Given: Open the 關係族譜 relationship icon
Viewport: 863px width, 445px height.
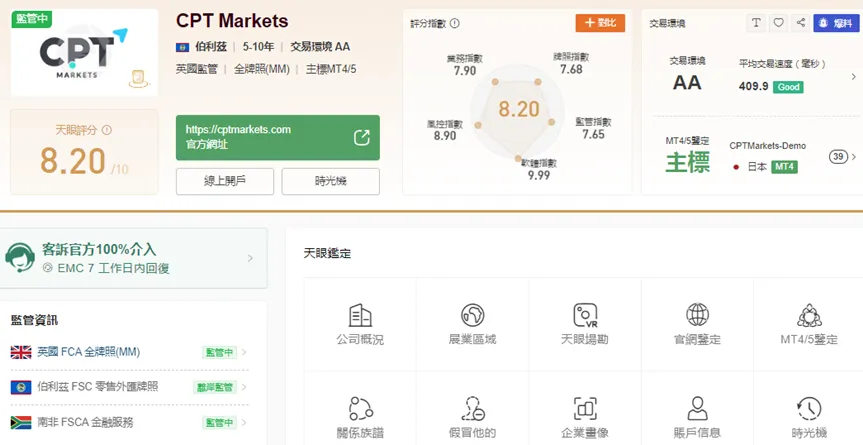Looking at the screenshot, I should tap(361, 409).
